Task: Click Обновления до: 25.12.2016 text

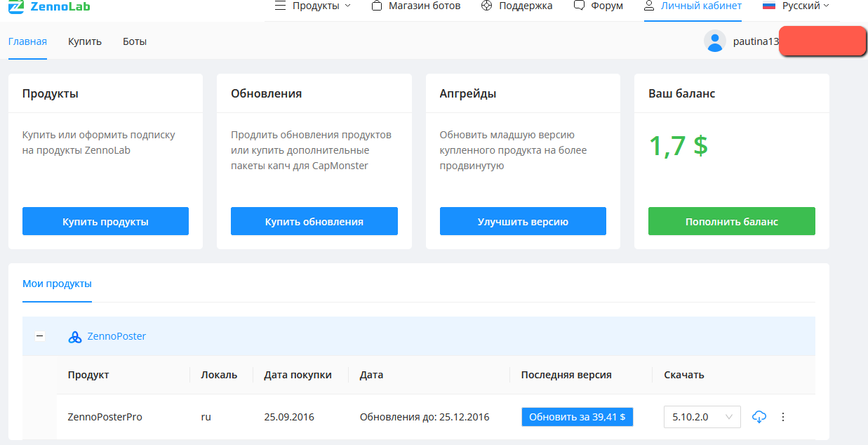Action: click(x=425, y=417)
